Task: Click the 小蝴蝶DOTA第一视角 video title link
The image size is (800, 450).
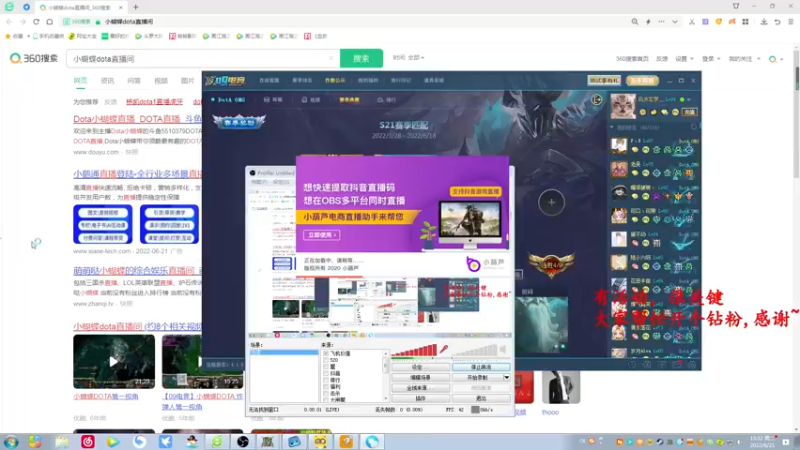Action: click(106, 396)
